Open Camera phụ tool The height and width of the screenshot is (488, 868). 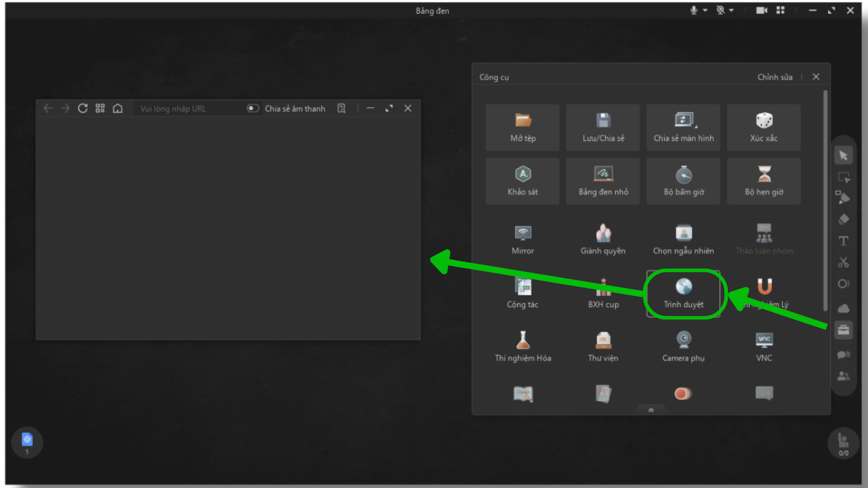(x=683, y=347)
